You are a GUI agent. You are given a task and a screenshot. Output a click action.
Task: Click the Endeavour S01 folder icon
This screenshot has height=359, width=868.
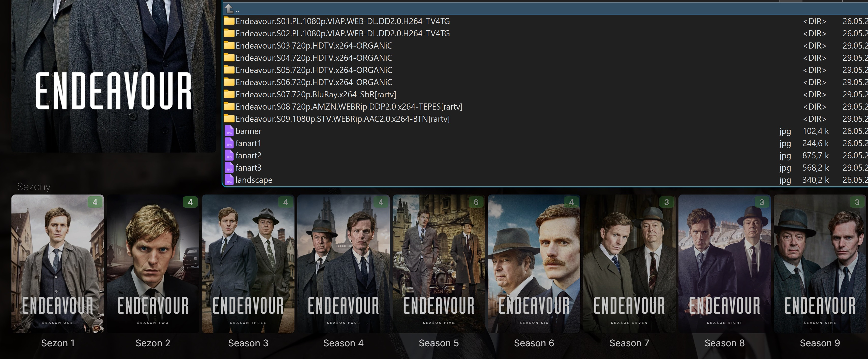click(229, 21)
